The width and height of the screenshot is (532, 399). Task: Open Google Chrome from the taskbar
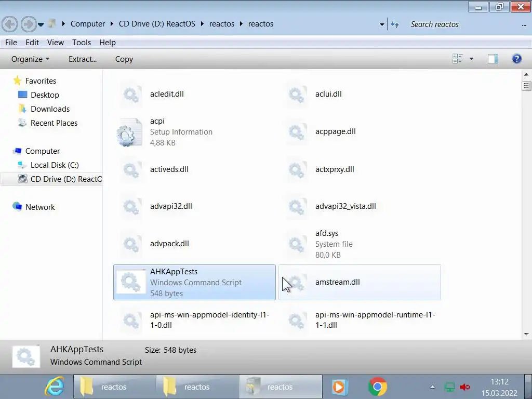point(377,387)
